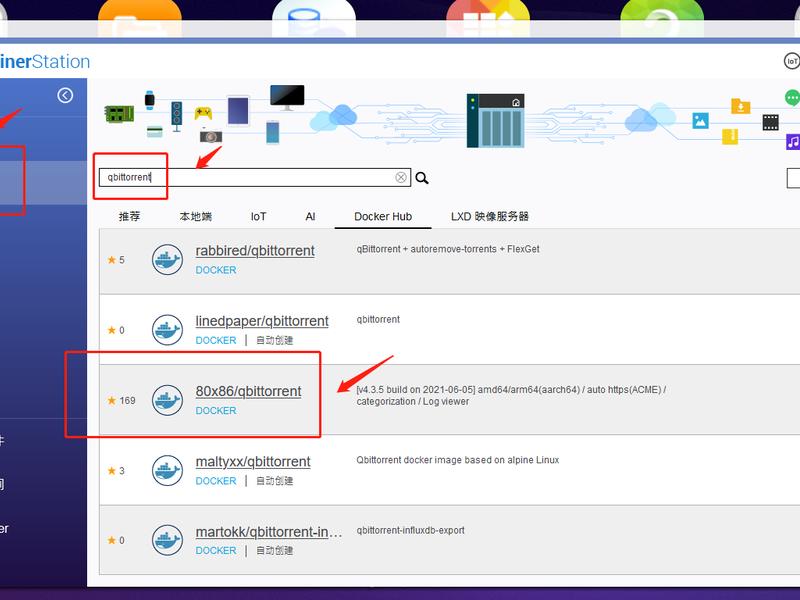This screenshot has height=600, width=800.
Task: Open the maltyxx/qbittorrent image link
Action: 253,462
